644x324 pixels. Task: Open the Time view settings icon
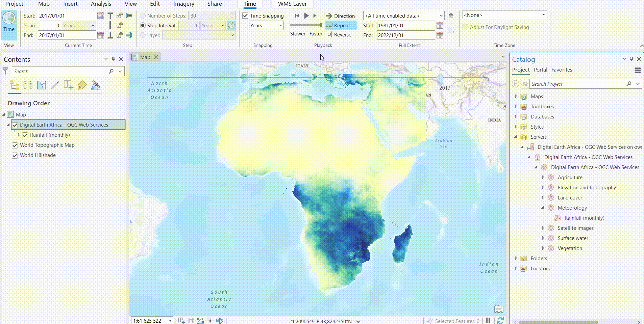[9, 24]
